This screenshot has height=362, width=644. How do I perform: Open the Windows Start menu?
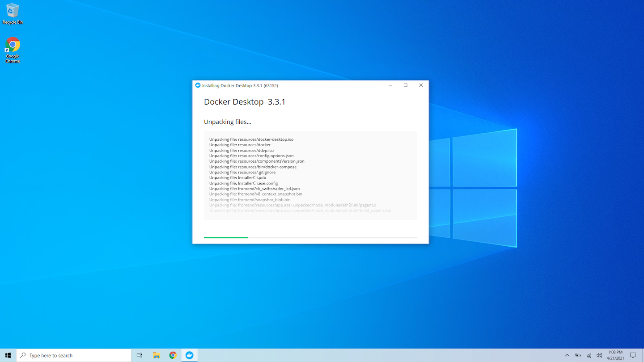pyautogui.click(x=8, y=355)
